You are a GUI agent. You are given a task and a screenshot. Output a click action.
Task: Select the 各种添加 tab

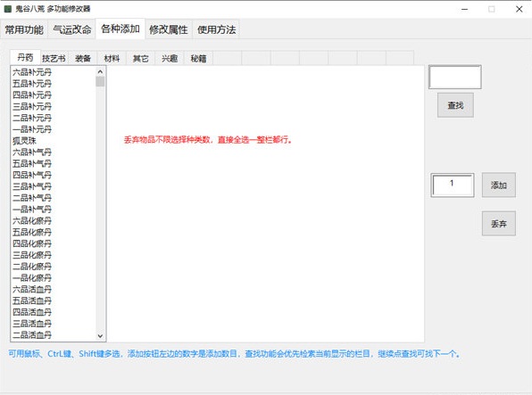click(x=121, y=29)
